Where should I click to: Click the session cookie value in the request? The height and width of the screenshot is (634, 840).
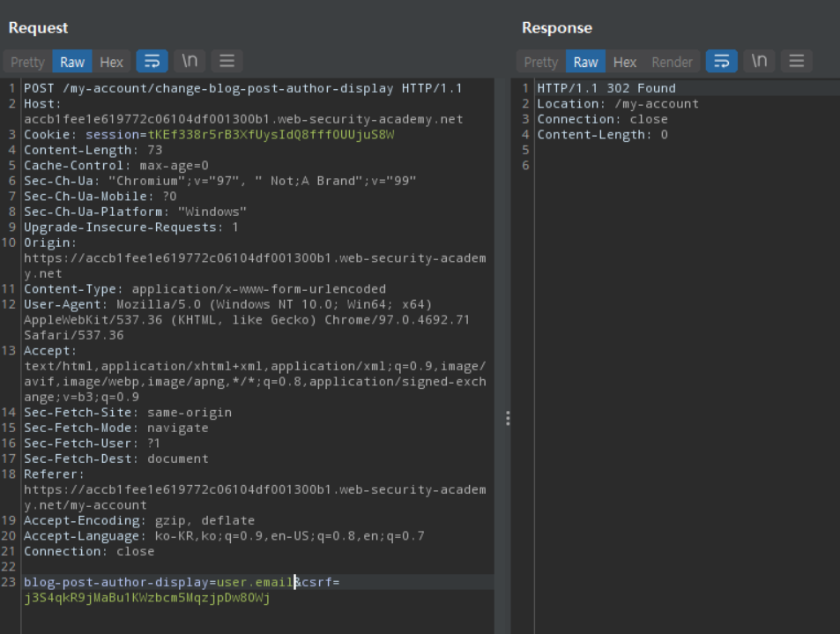270,135
